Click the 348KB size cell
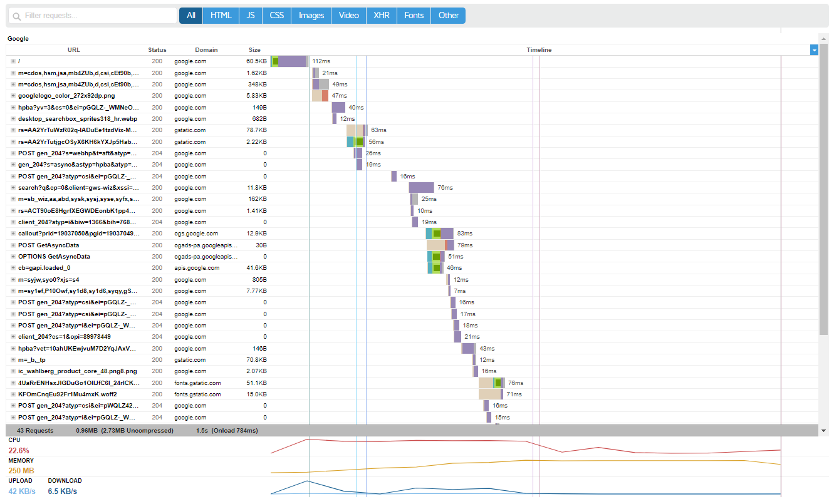Screen dimensions: 834x504 pyautogui.click(x=258, y=85)
